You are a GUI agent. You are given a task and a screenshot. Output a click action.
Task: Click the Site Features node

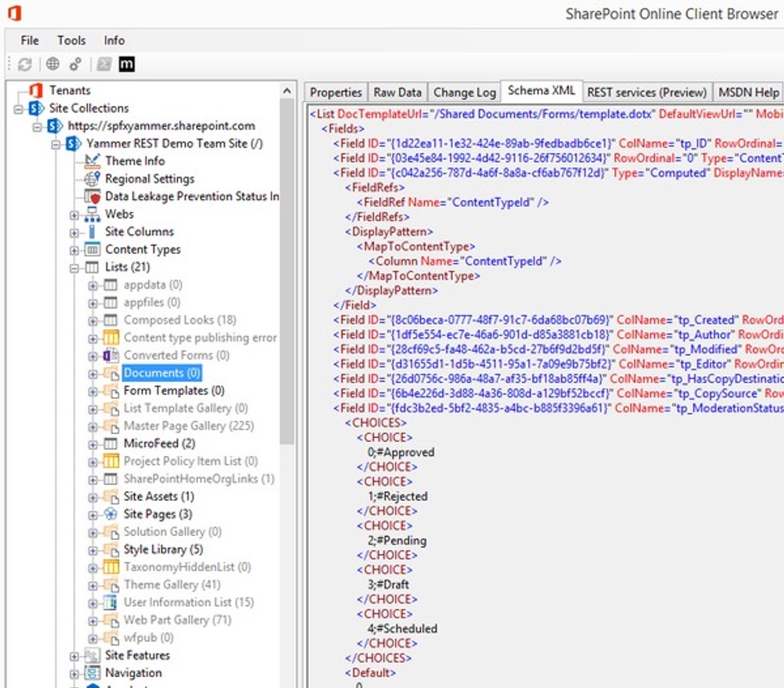(x=137, y=655)
